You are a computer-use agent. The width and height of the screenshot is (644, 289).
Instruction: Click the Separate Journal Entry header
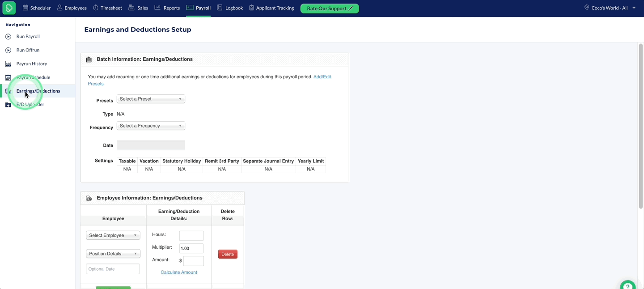268,161
